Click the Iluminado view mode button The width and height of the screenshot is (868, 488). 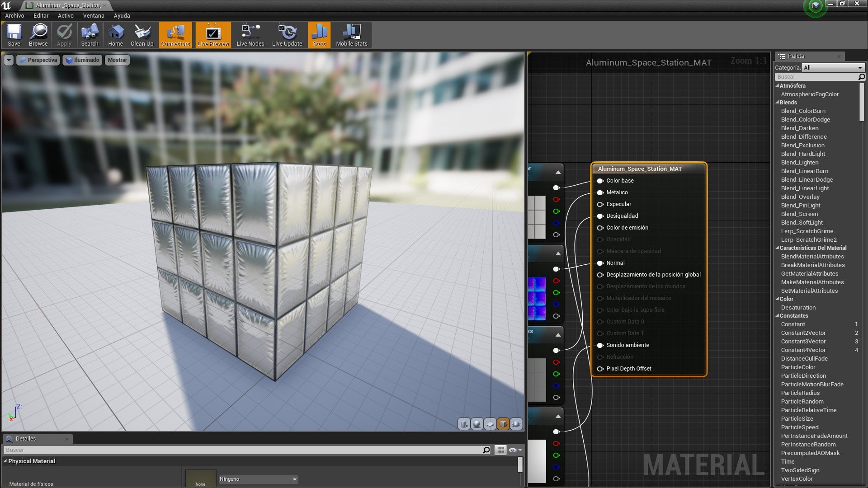point(82,60)
